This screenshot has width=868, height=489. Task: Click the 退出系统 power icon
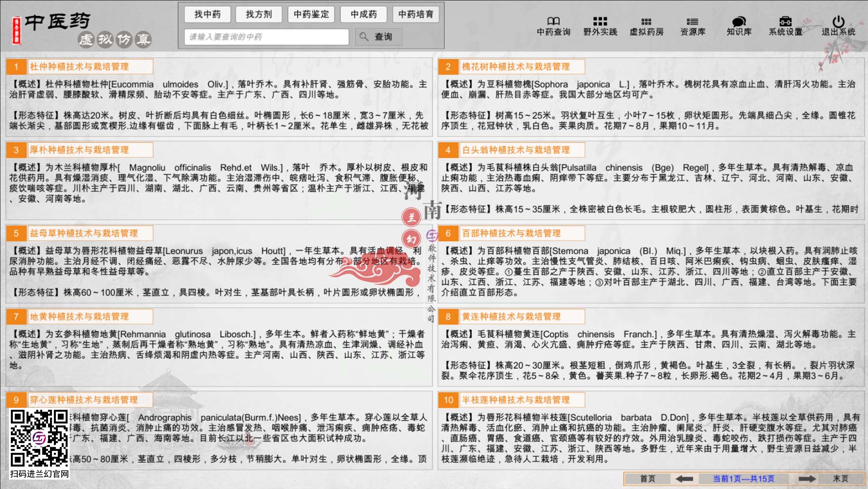[837, 22]
